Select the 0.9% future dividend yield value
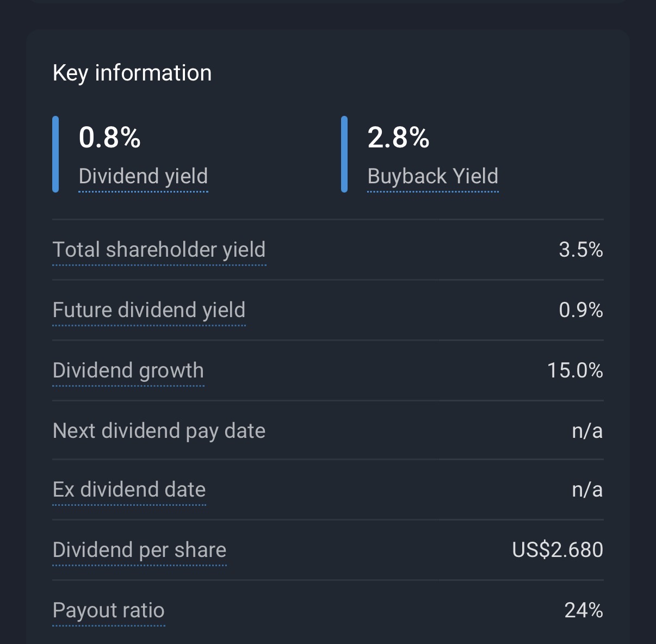 click(581, 310)
